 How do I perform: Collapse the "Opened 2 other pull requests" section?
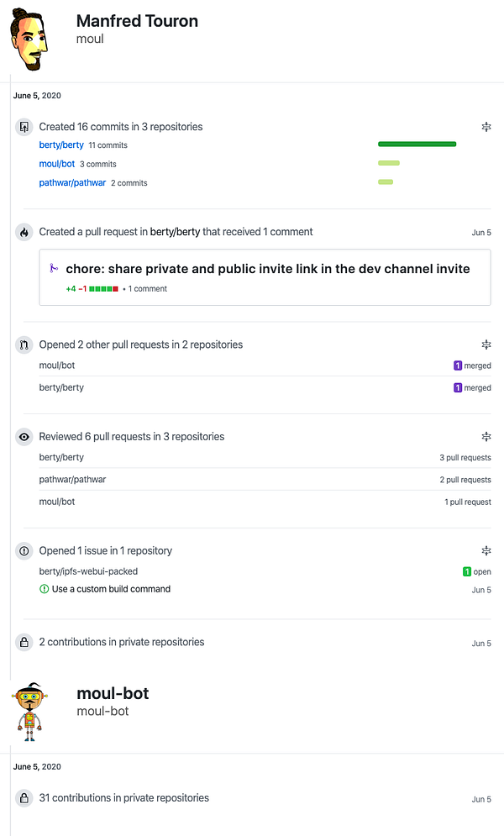point(486,344)
